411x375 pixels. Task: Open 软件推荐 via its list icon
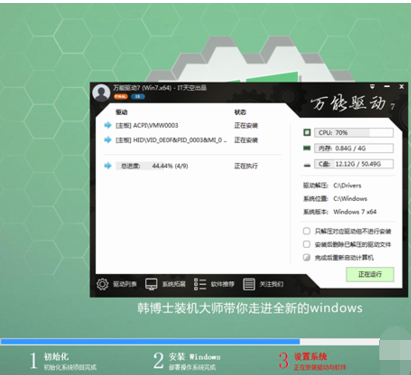200,284
